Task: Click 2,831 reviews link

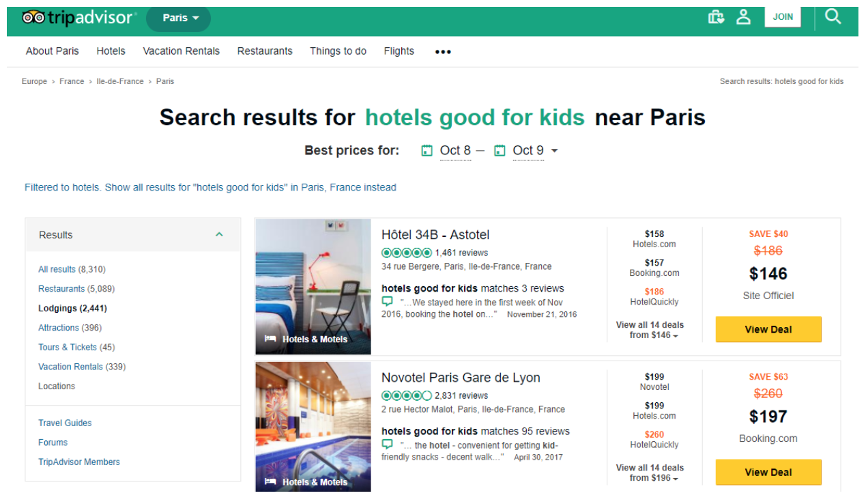Action: click(x=462, y=395)
